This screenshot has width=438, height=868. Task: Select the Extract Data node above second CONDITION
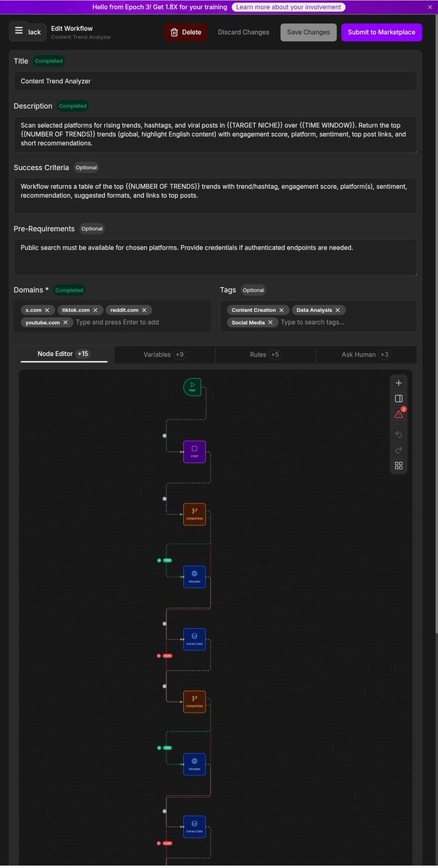coord(194,639)
